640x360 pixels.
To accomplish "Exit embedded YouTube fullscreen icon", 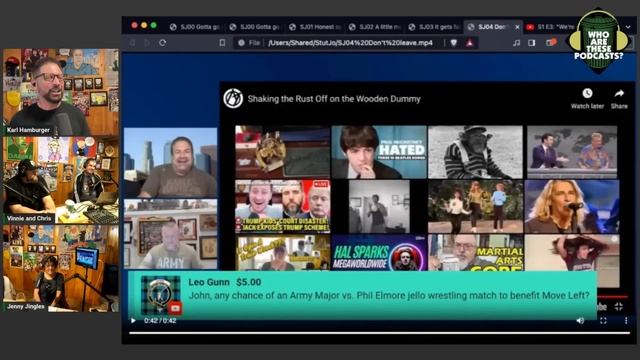I will (619, 307).
